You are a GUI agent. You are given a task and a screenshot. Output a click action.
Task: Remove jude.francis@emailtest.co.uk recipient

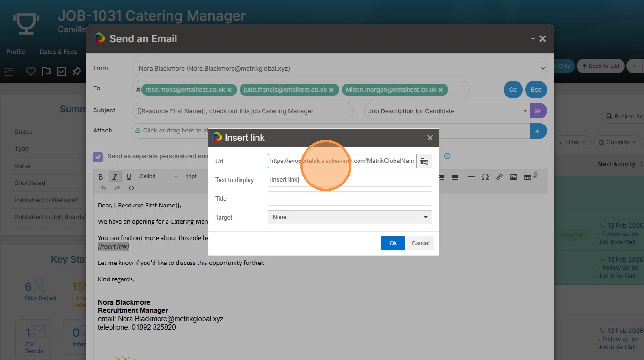331,90
